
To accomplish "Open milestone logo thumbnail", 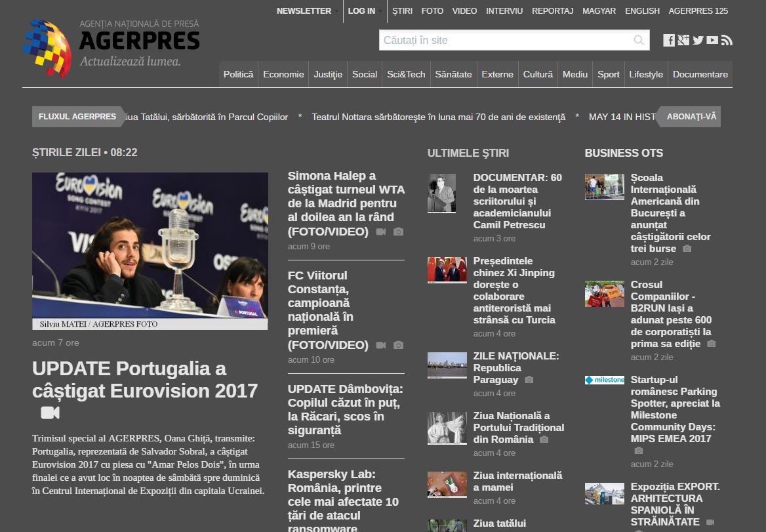I will (x=605, y=380).
